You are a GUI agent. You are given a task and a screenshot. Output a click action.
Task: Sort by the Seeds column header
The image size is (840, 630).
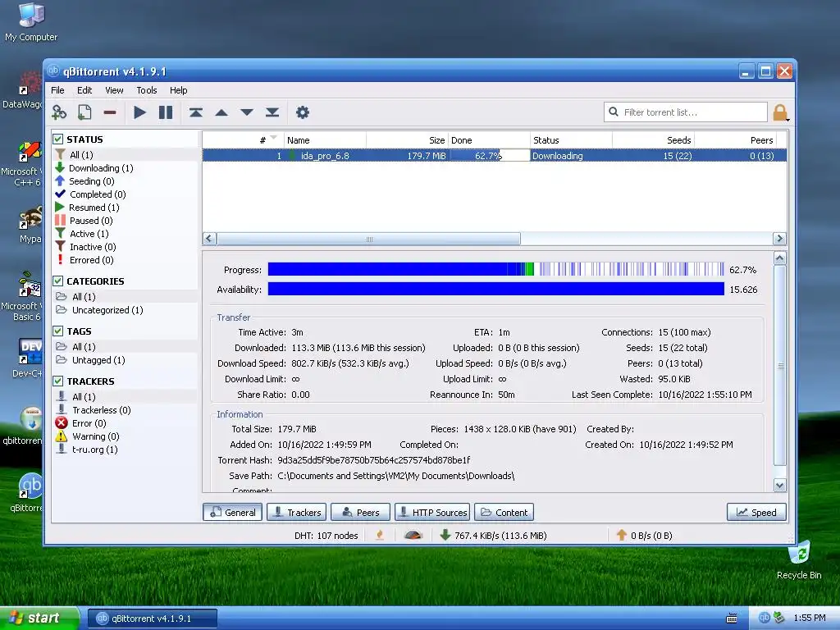coord(653,139)
